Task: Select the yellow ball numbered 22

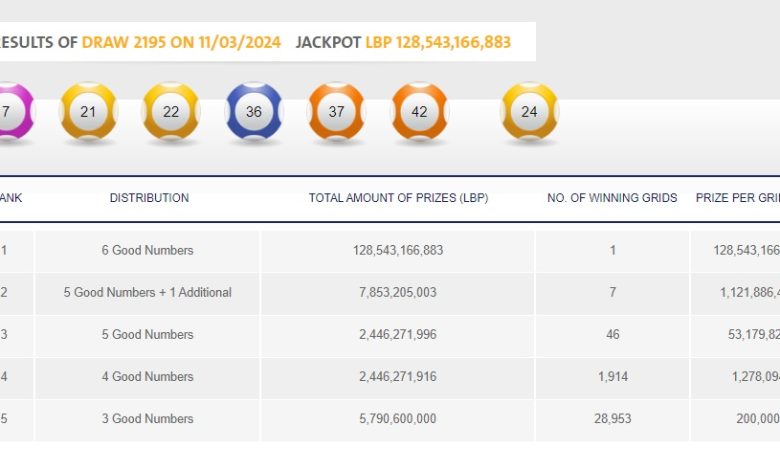Action: 171,111
